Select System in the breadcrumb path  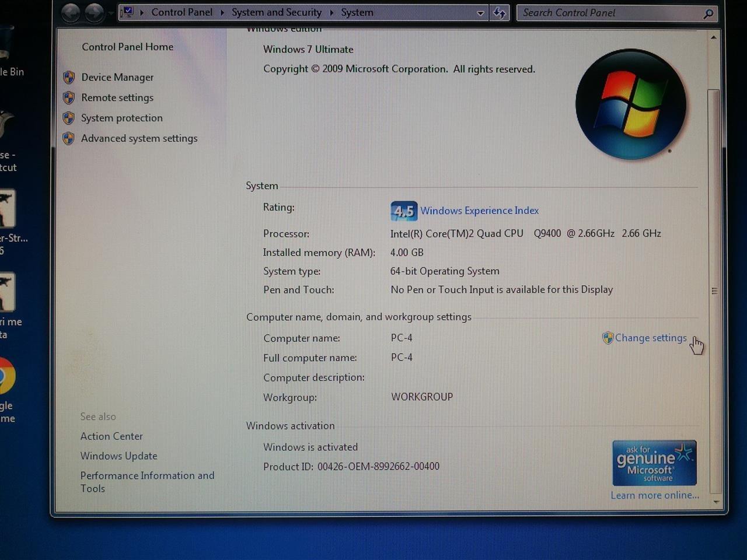tap(357, 12)
